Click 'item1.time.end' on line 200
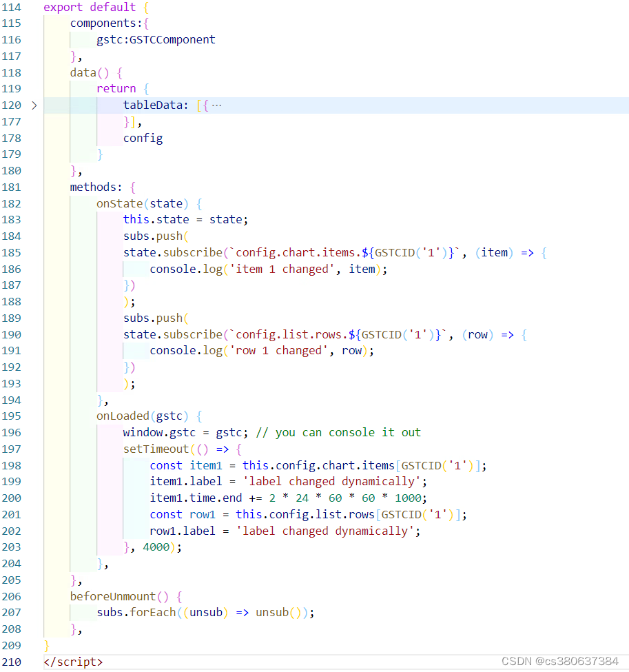 [196, 498]
